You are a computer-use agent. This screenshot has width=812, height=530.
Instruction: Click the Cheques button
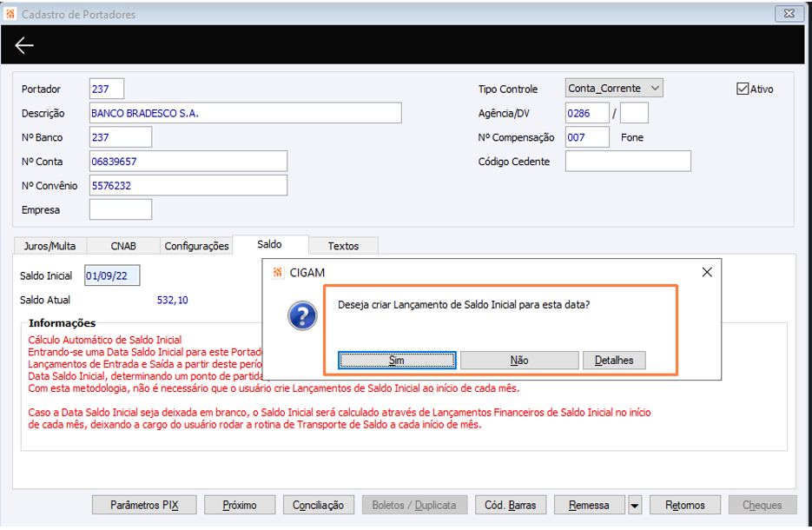(x=762, y=505)
